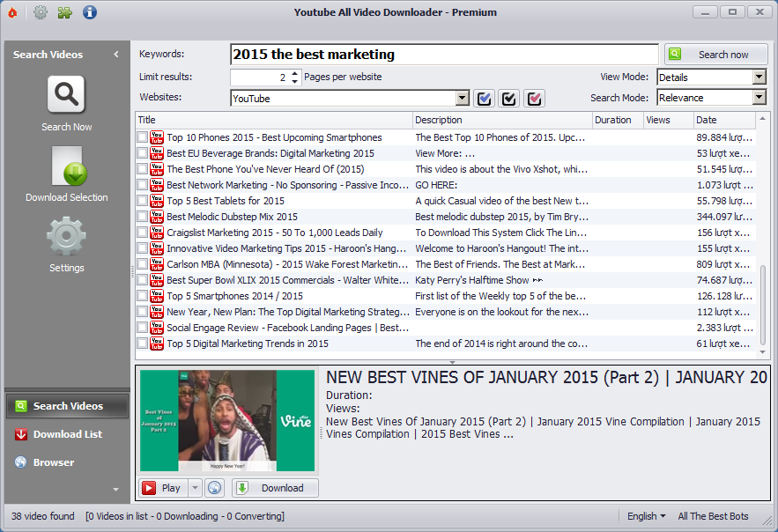Open the Browser sidebar tab
Image resolution: width=778 pixels, height=532 pixels.
pyautogui.click(x=68, y=462)
